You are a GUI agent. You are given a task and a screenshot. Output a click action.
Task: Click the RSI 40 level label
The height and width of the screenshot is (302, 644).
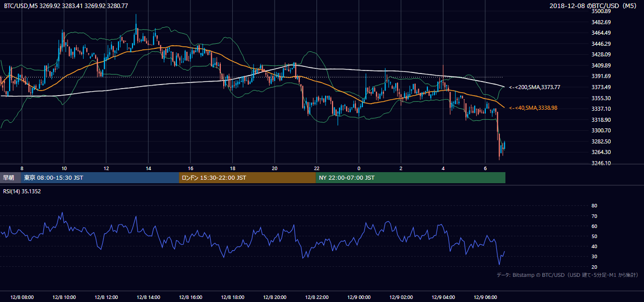(x=594, y=246)
